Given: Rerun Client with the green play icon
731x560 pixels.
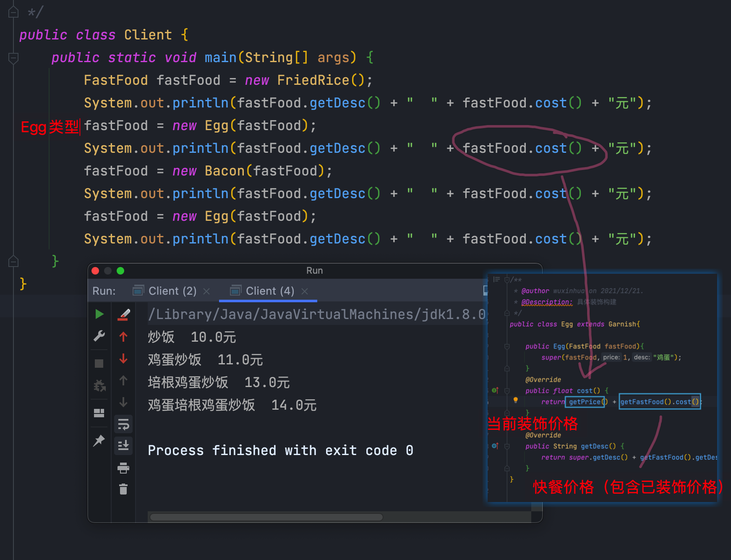Looking at the screenshot, I should point(99,314).
